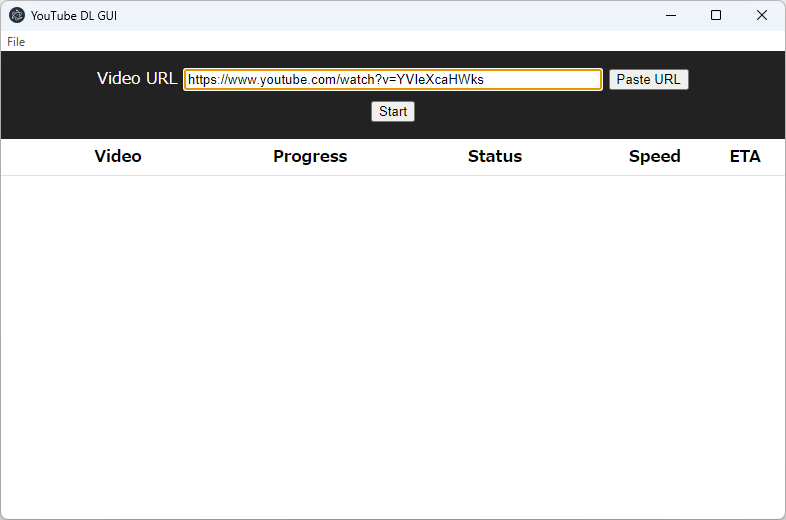This screenshot has height=520, width=786.
Task: Select the Speed column header
Action: tap(655, 156)
